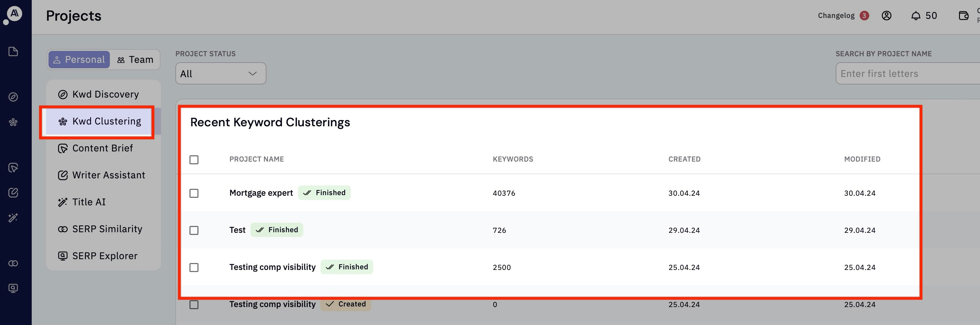980x325 pixels.
Task: Click clustering flower icon in dark sidebar
Action: point(13,122)
